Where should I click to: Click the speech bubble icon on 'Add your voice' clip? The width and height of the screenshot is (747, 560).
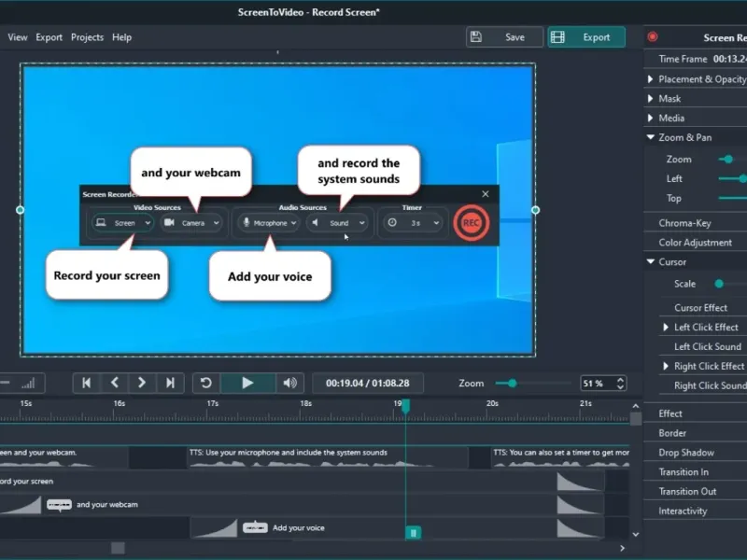[x=255, y=527]
